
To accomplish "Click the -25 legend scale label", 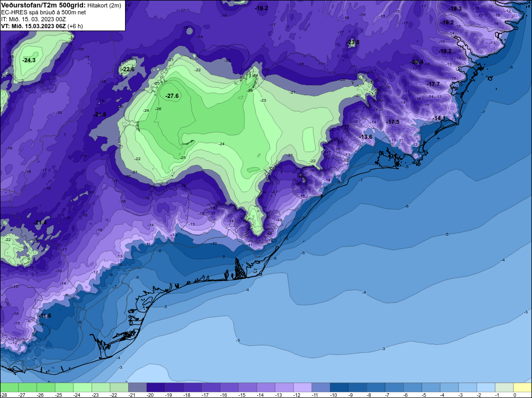I will tap(59, 395).
